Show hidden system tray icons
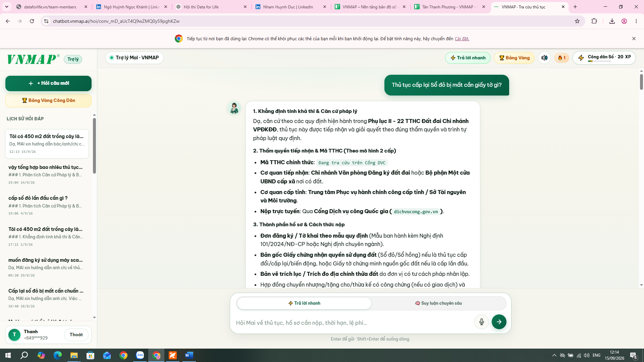The width and height of the screenshot is (644, 362). pos(554,355)
